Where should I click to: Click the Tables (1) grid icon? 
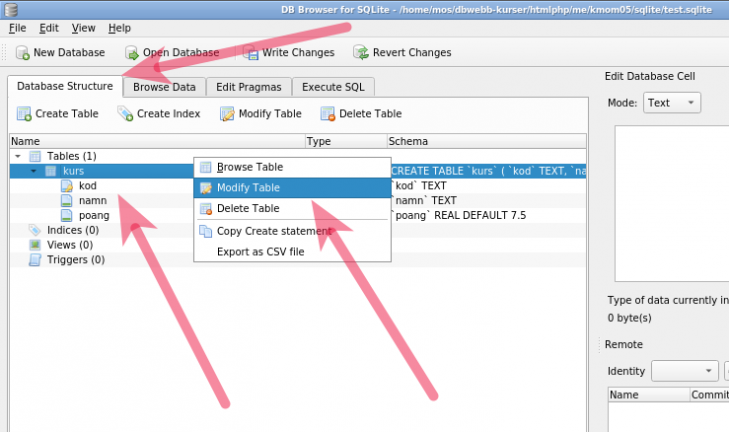[x=35, y=156]
